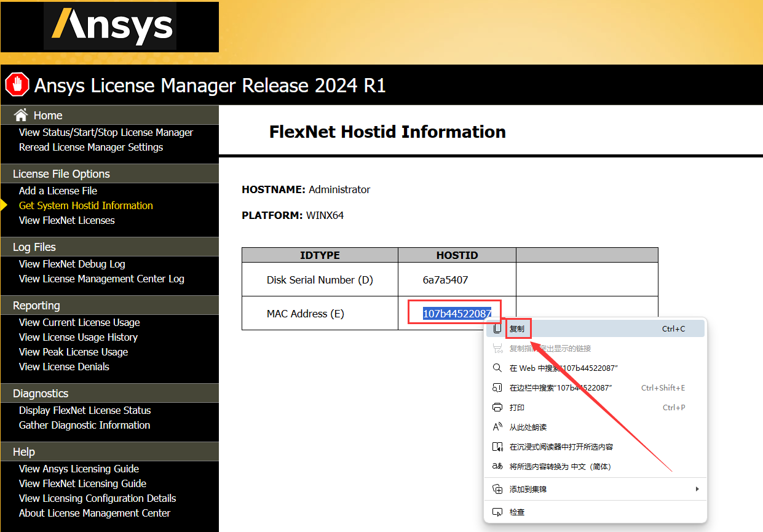
Task: Click the magnifier icon for Web search
Action: [498, 367]
